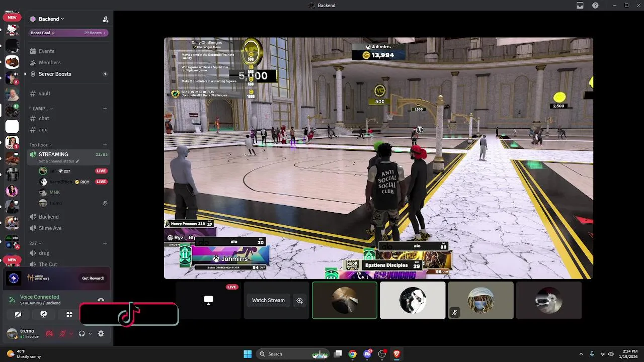Toggle the camera button in voice panel
The image size is (644, 362).
18,314
